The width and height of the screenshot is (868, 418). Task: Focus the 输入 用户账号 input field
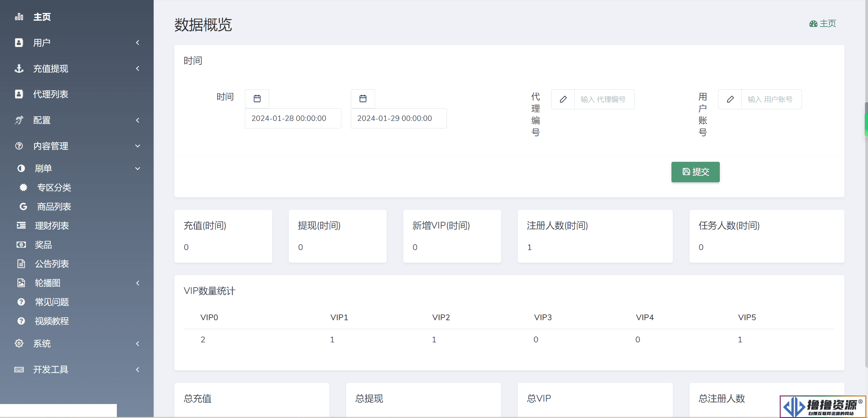tap(771, 99)
